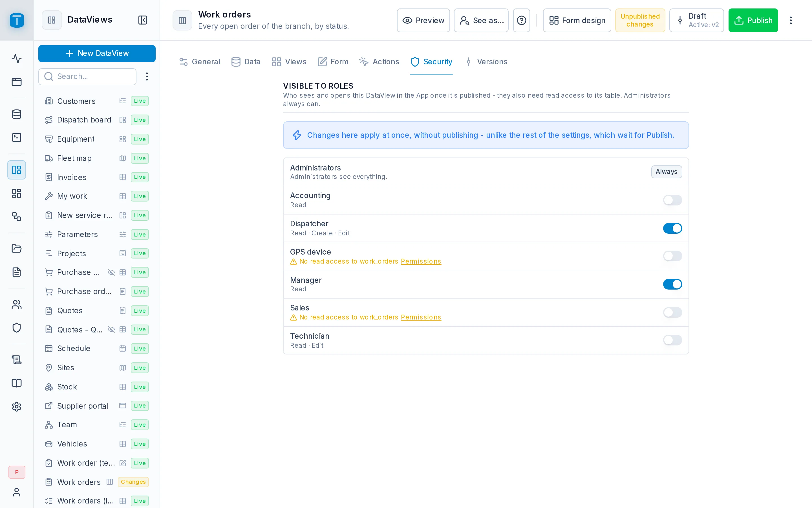Screen dimensions: 812x508
Task: Click the New DataView button
Action: [x=97, y=53]
